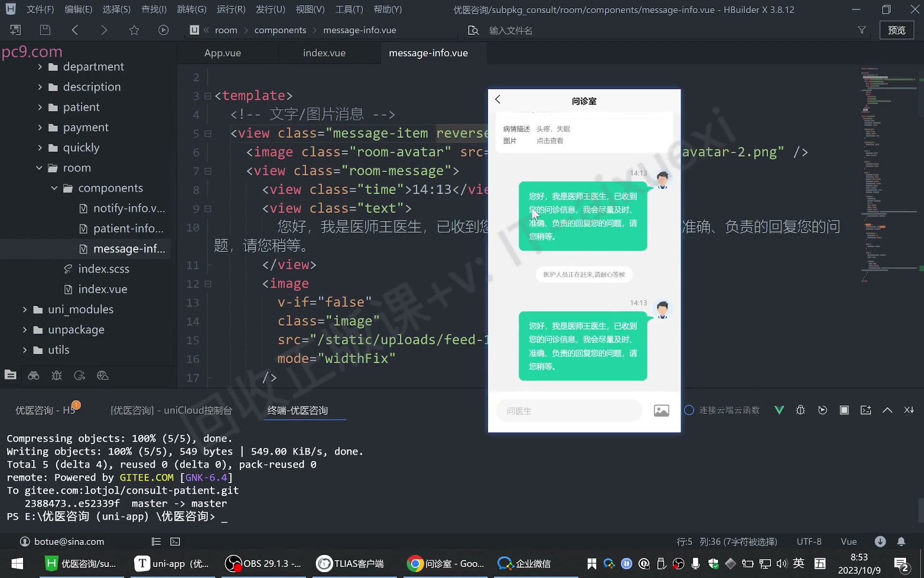Collapse the code fold marker on line 3
This screenshot has height=578, width=924.
point(208,96)
